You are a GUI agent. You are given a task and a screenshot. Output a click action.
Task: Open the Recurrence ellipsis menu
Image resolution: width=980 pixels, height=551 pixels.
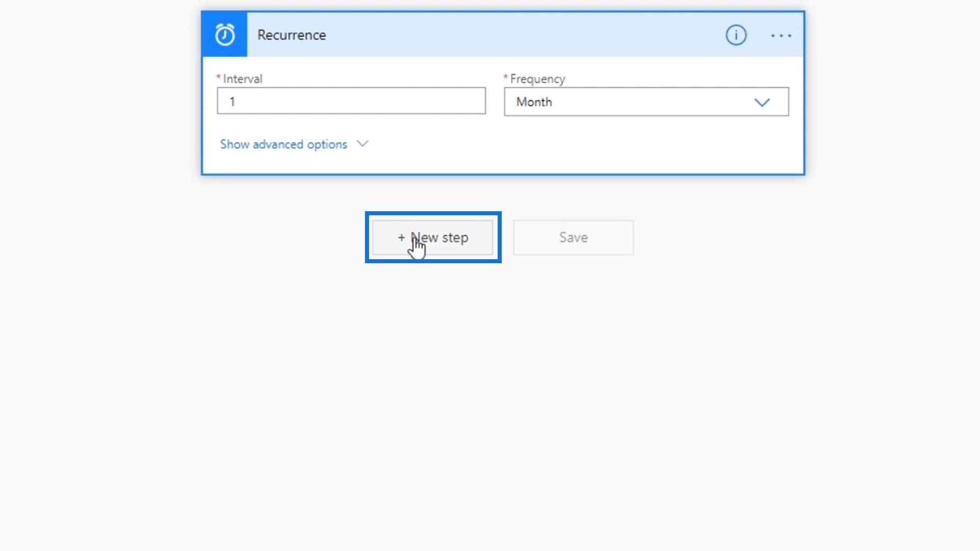[x=781, y=36]
